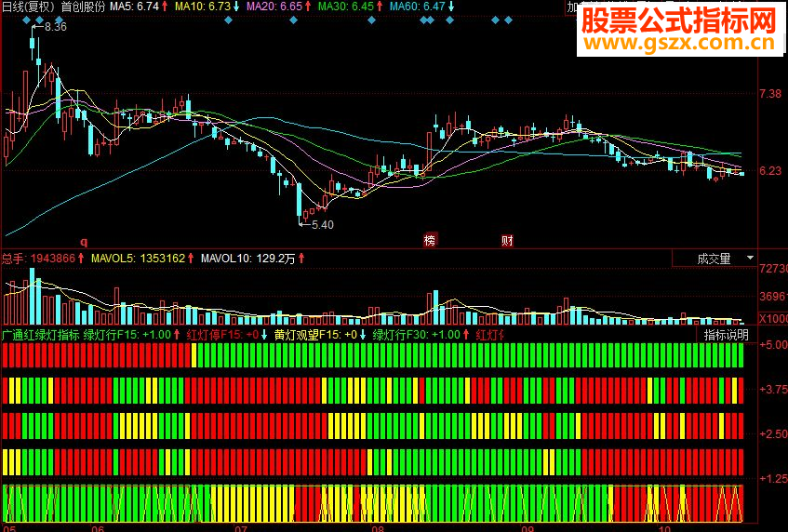Click the first blue diamond info marker

click(x=27, y=20)
